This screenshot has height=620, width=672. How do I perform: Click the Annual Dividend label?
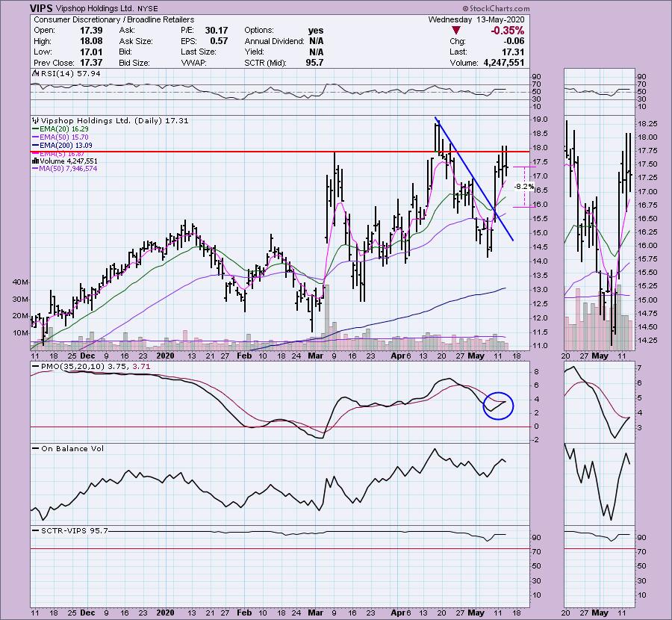[x=274, y=41]
